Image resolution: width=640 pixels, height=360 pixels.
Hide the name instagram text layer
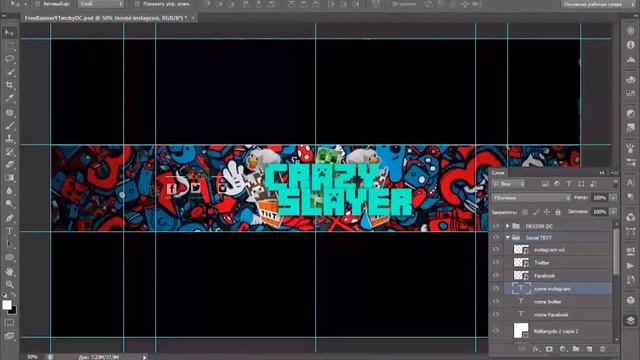pyautogui.click(x=496, y=289)
